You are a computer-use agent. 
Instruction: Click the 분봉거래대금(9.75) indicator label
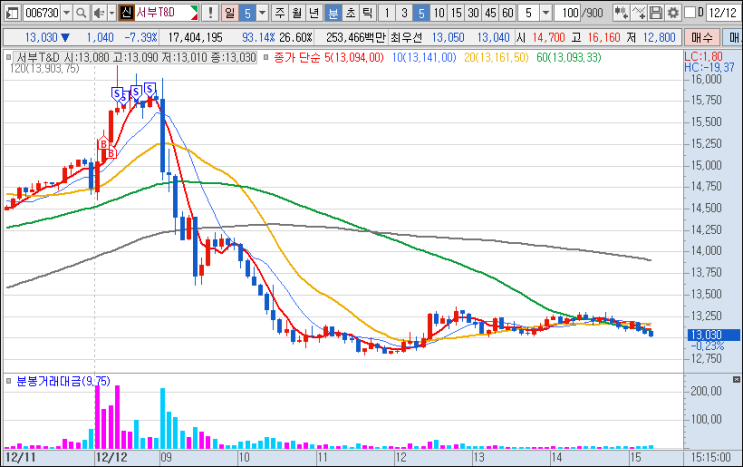pyautogui.click(x=63, y=381)
